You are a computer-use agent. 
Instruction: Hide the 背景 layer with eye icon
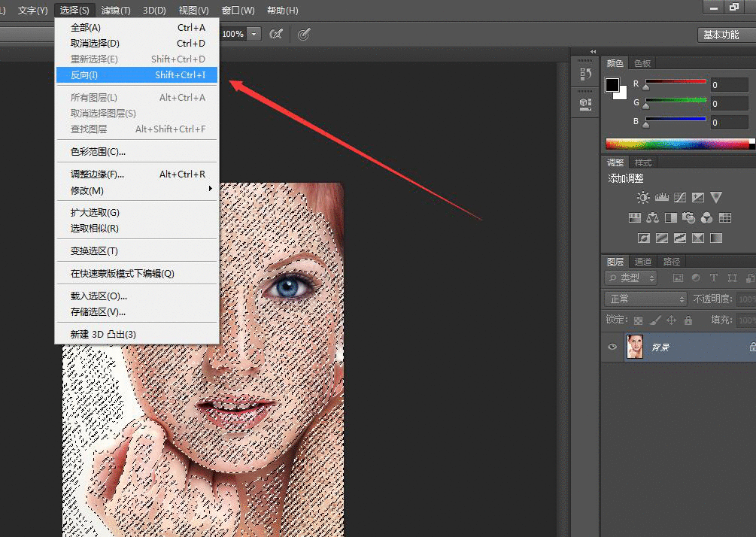(x=612, y=347)
